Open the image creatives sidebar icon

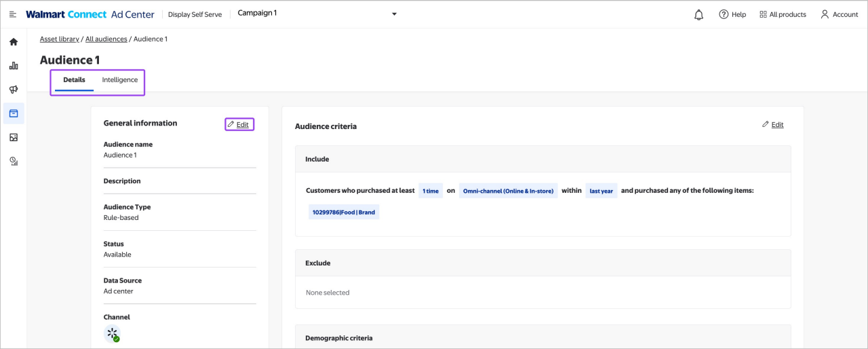coord(14,137)
